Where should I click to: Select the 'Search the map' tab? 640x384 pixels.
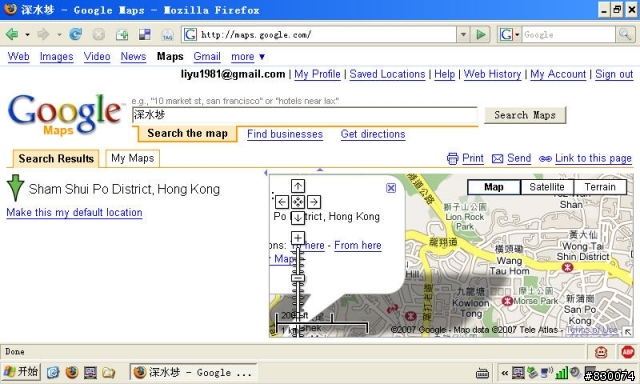pyautogui.click(x=187, y=133)
